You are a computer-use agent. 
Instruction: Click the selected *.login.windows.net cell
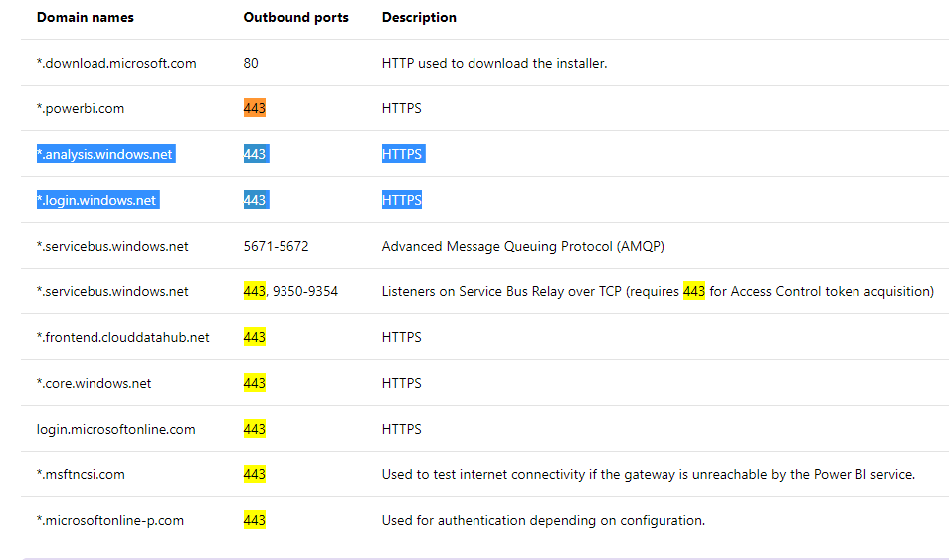(98, 200)
